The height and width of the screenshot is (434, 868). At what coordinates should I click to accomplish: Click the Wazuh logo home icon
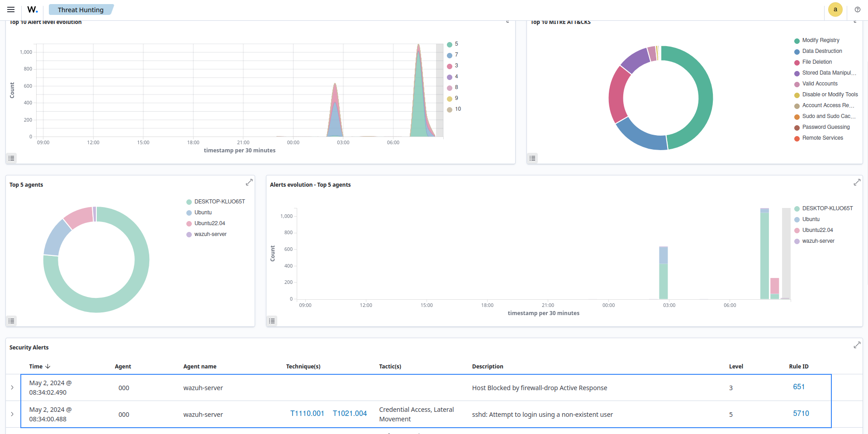[x=33, y=9]
